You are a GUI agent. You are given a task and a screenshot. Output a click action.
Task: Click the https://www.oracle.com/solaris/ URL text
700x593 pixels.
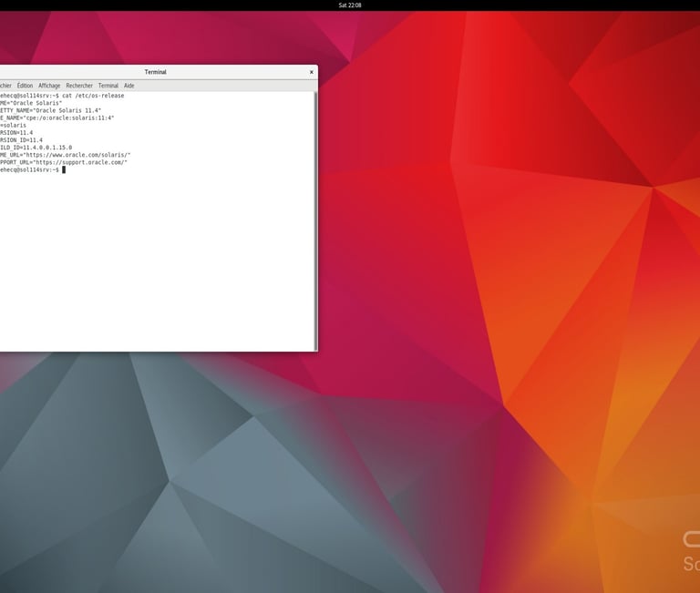[x=77, y=155]
